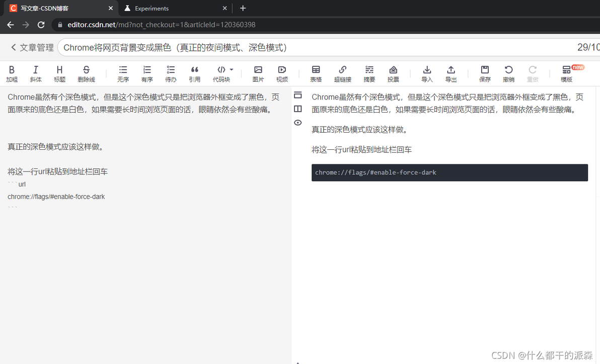Insert a poll (投票)
The image size is (600, 364).
(393, 74)
